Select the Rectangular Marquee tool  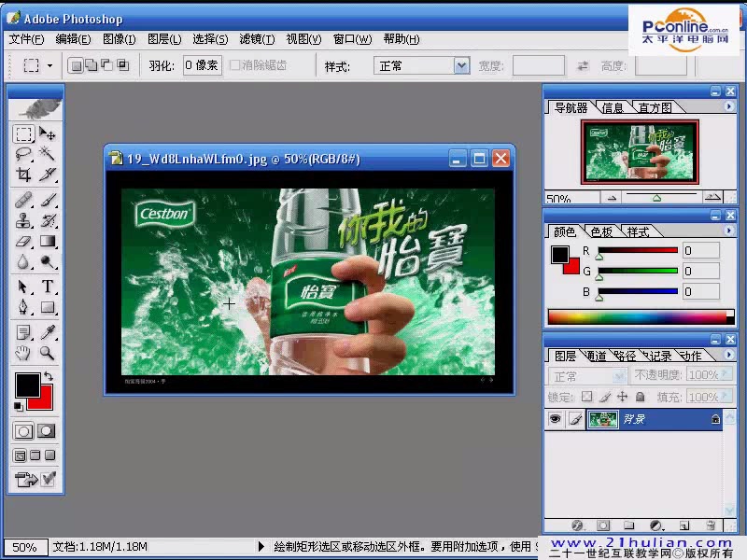[23, 133]
